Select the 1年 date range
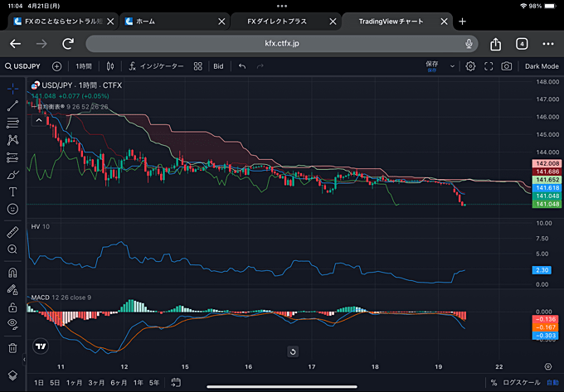 [x=139, y=383]
